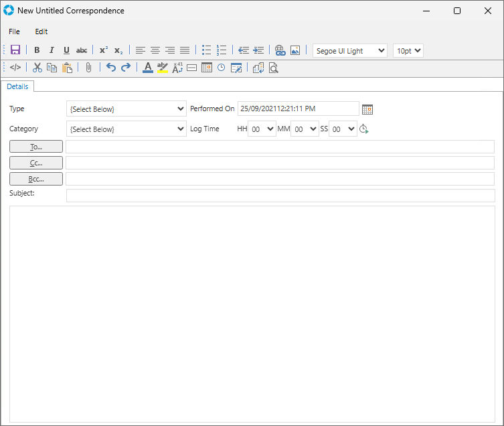Image resolution: width=504 pixels, height=426 pixels.
Task: Expand the Type dropdown
Action: click(127, 109)
